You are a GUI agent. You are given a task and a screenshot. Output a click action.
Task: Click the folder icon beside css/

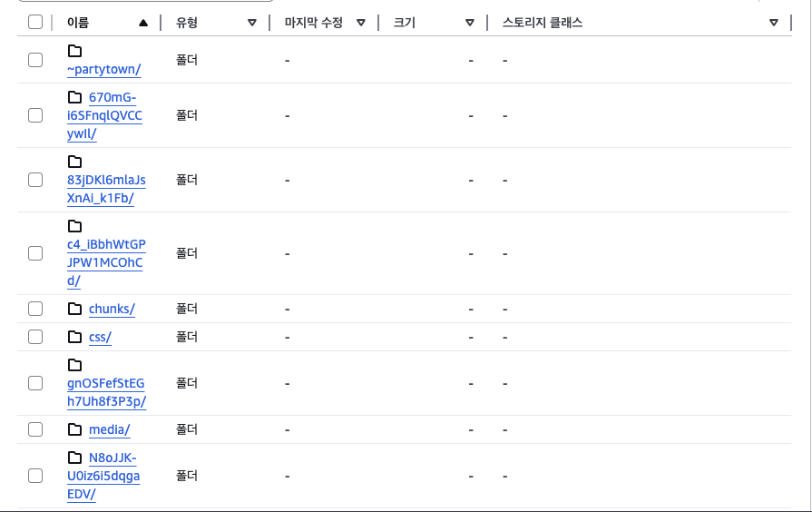coord(74,337)
